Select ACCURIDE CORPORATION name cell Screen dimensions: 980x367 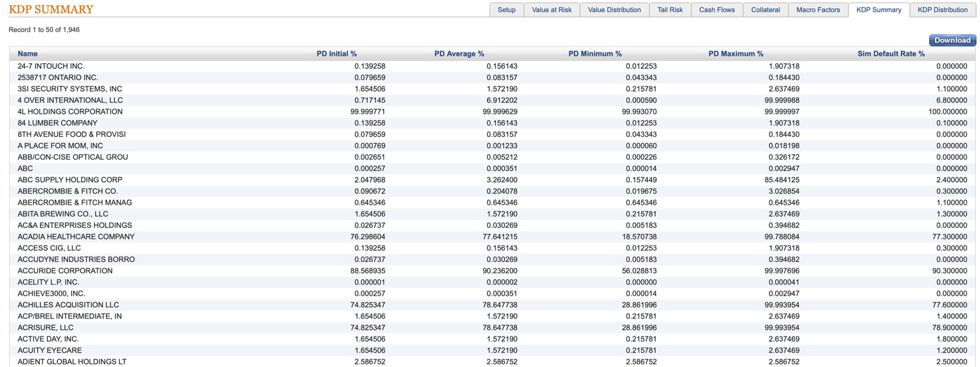click(x=65, y=271)
